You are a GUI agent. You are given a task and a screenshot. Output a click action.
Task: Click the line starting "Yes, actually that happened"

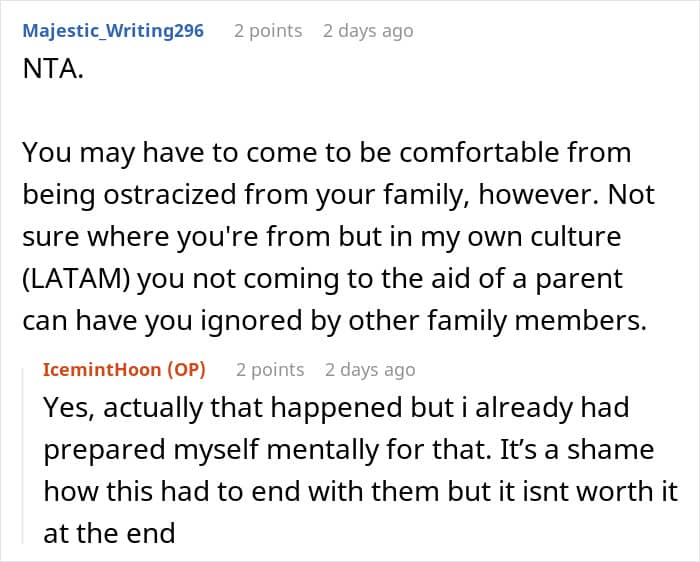pos(334,409)
